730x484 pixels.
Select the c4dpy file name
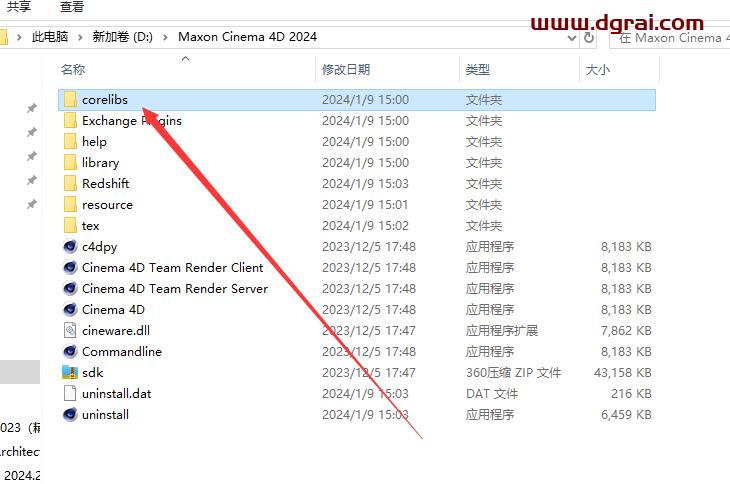pyautogui.click(x=100, y=247)
